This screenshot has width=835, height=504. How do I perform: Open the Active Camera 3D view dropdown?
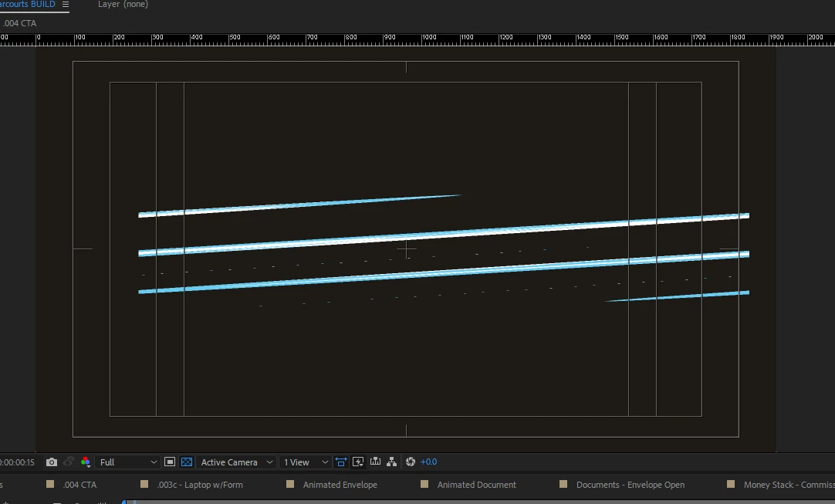[236, 462]
